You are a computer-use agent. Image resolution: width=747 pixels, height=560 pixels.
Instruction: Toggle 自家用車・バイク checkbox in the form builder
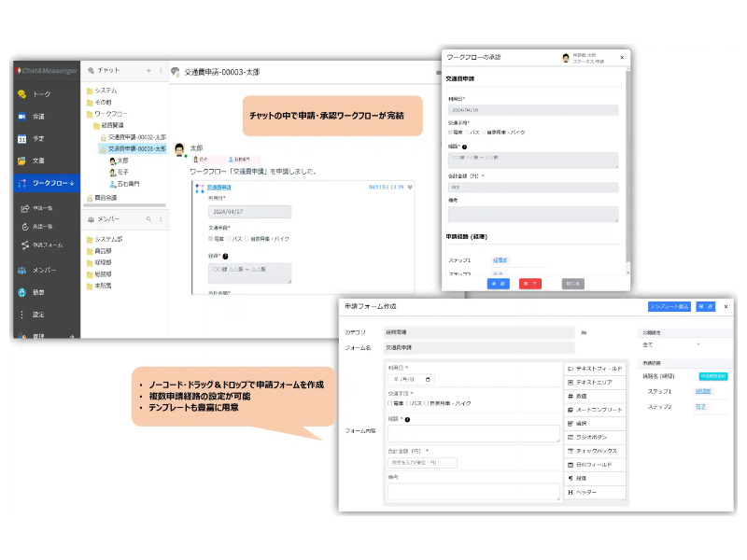coord(427,403)
